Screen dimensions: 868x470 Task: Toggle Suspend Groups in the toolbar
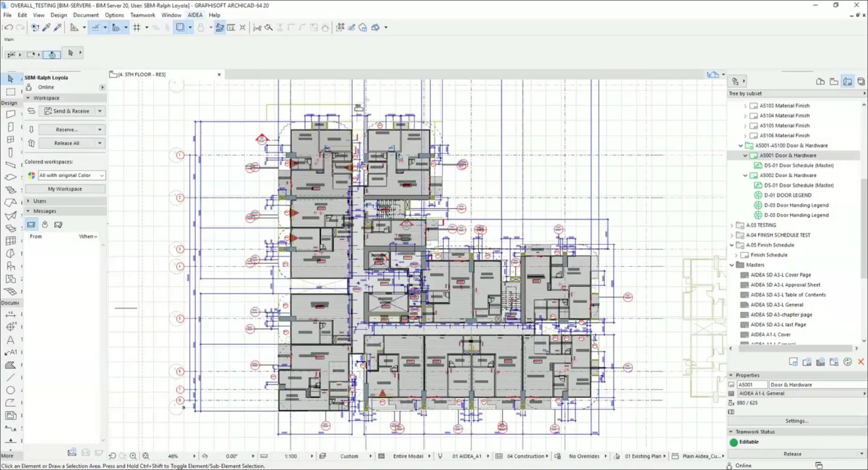point(220,27)
